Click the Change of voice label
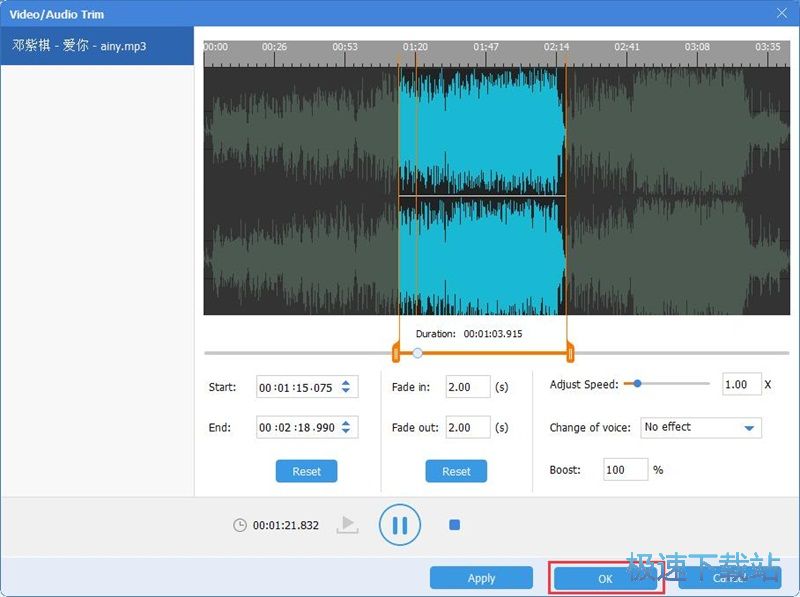Image resolution: width=800 pixels, height=597 pixels. [590, 428]
